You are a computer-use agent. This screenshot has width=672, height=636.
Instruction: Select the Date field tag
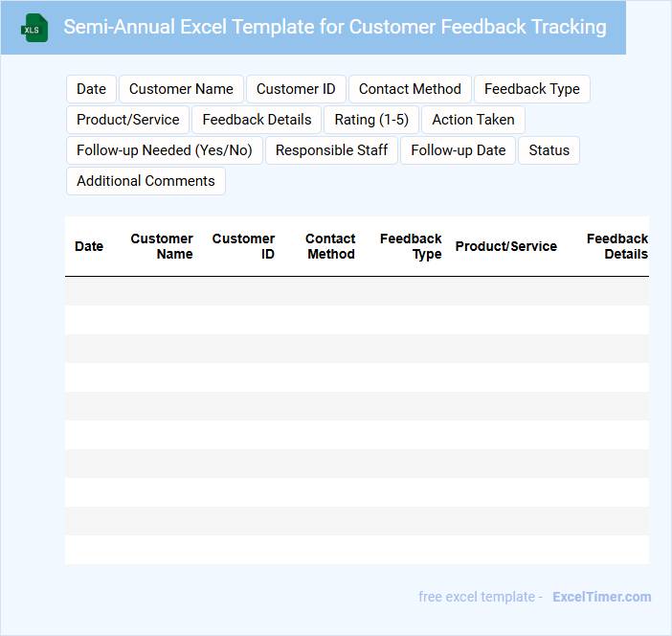91,89
